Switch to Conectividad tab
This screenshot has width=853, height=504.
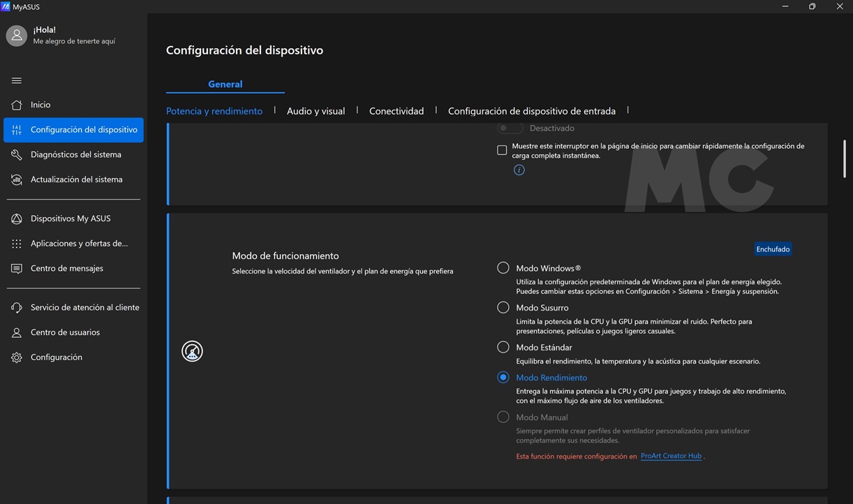pyautogui.click(x=396, y=111)
